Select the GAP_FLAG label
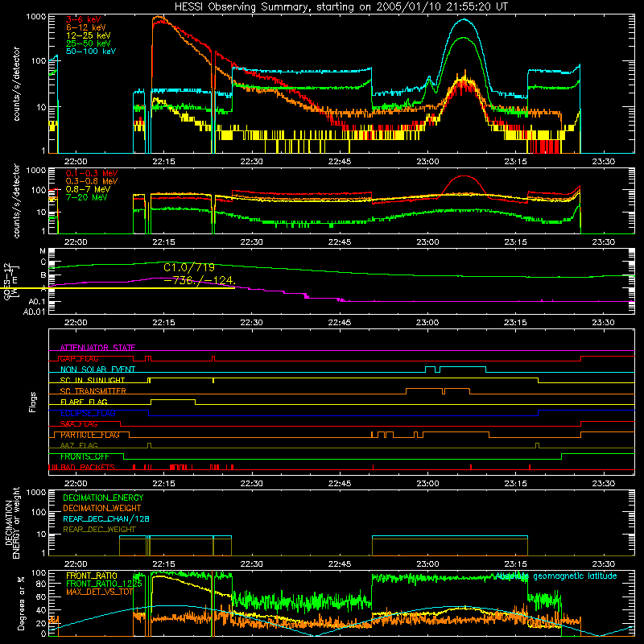 [x=79, y=358]
